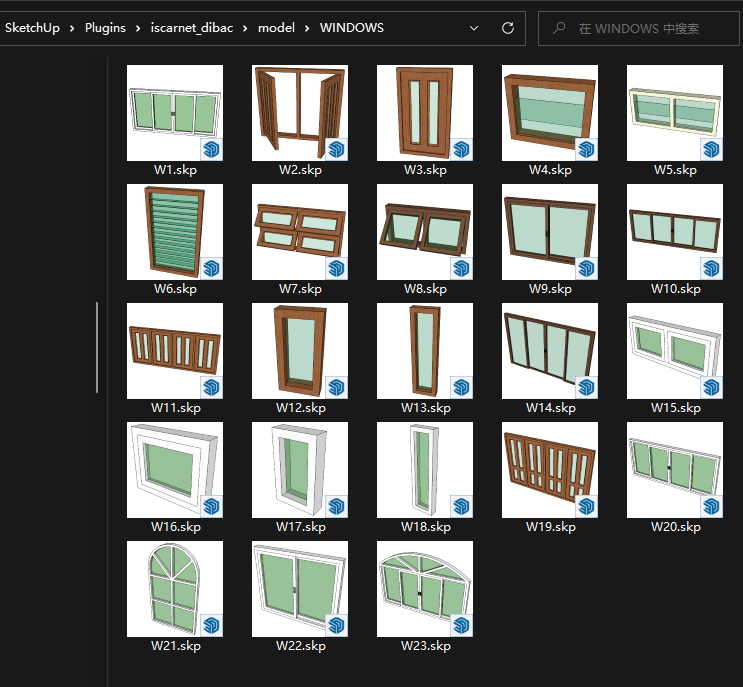This screenshot has height=687, width=743.
Task: Go to the Plugins folder in breadcrumb
Action: pyautogui.click(x=105, y=28)
